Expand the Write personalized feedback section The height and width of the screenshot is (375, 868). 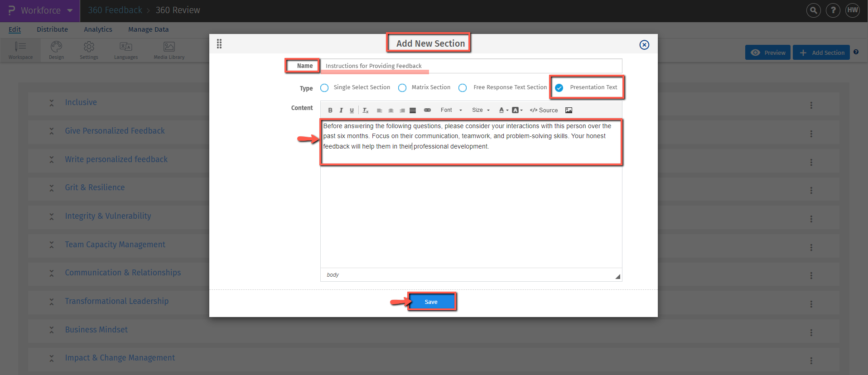pyautogui.click(x=52, y=160)
